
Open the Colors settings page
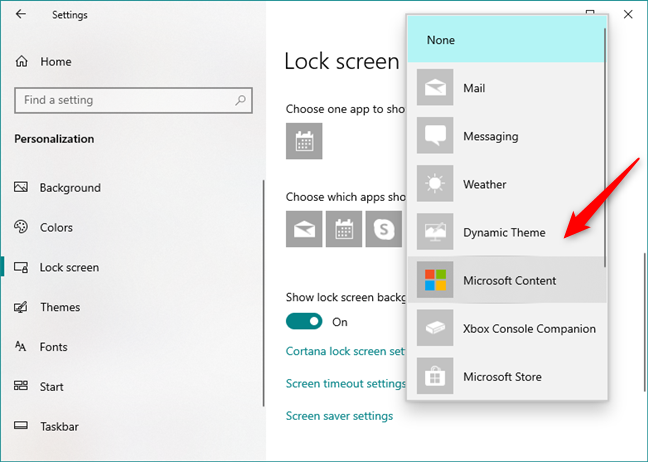(56, 227)
